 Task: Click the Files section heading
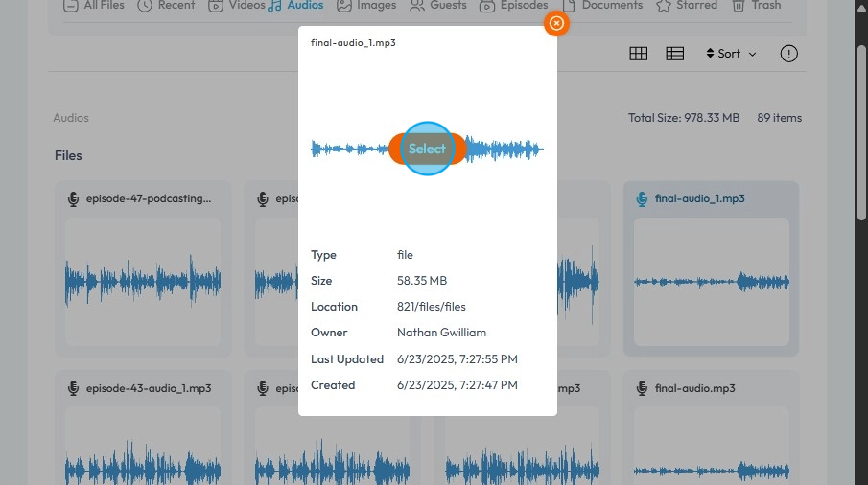click(x=68, y=156)
